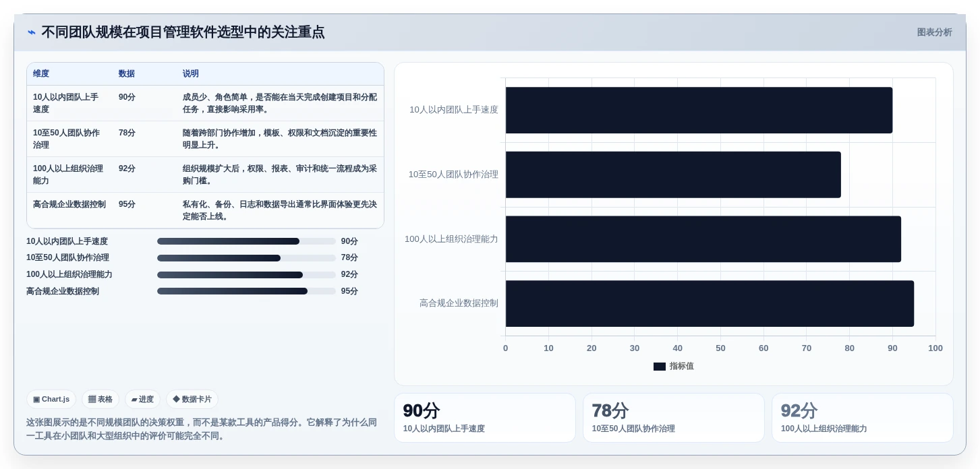
Task: Select the 10人以内团队上手速度 table row name
Action: coord(66,103)
